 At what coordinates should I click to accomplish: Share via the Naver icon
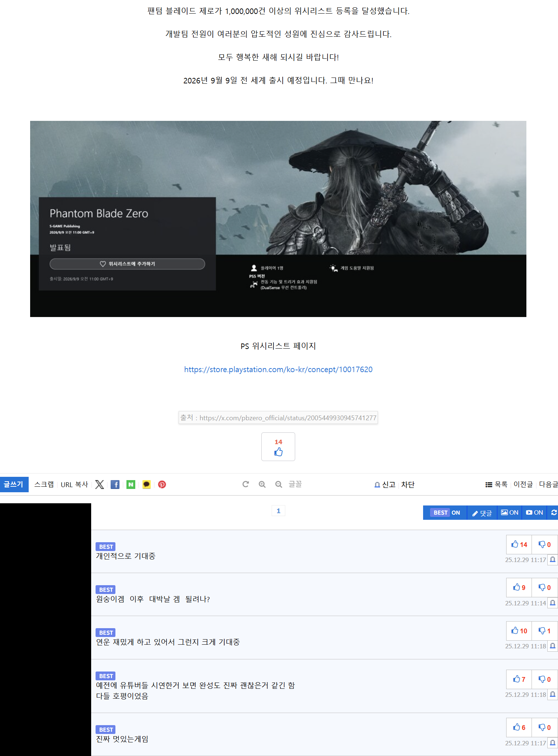tap(131, 485)
